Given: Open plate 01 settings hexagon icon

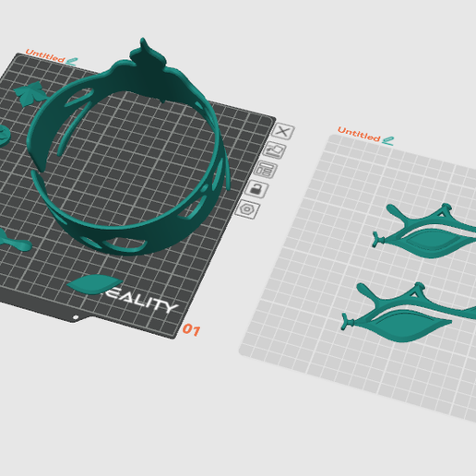Looking at the screenshot, I should pyautogui.click(x=246, y=209).
